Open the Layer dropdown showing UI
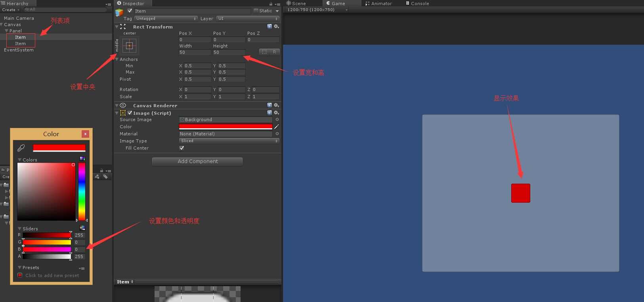Viewport: 644px width, 302px height. (x=248, y=19)
